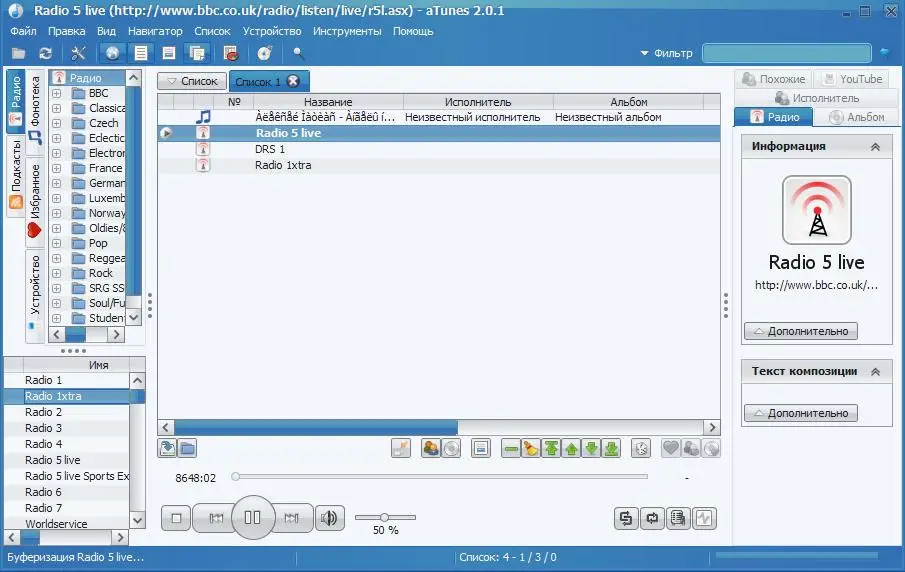Switch to the Похожие tab
The image size is (905, 572).
[x=773, y=79]
